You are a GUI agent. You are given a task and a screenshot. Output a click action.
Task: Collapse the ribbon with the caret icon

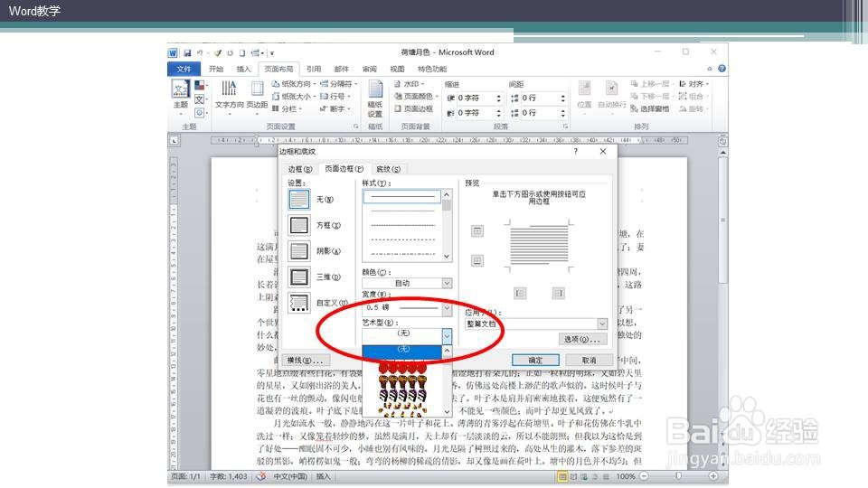(x=710, y=69)
